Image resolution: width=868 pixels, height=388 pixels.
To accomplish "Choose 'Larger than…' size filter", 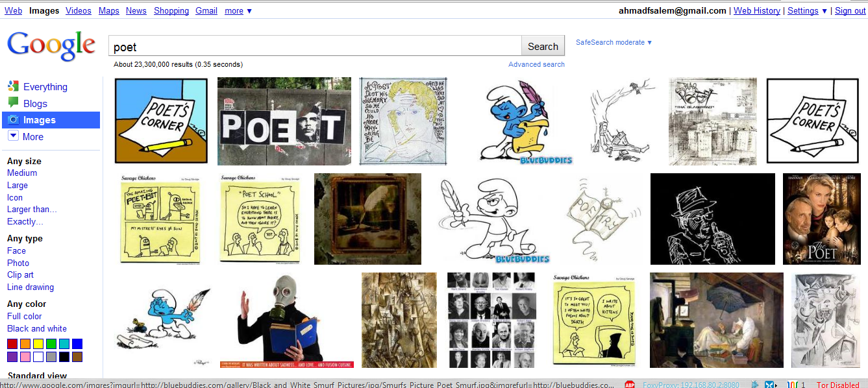I will pyautogui.click(x=32, y=209).
